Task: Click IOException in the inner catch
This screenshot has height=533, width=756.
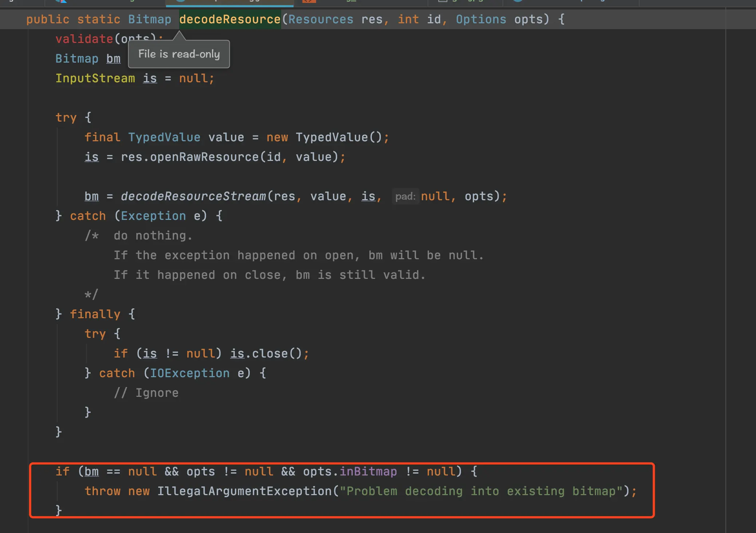Action: coord(190,374)
